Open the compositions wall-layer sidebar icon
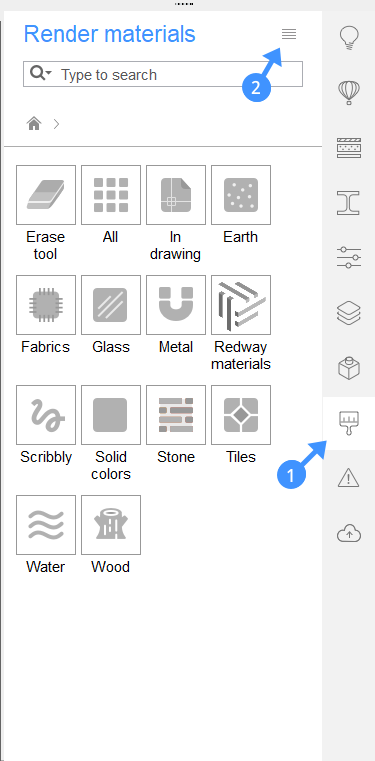This screenshot has height=761, width=375. (349, 148)
